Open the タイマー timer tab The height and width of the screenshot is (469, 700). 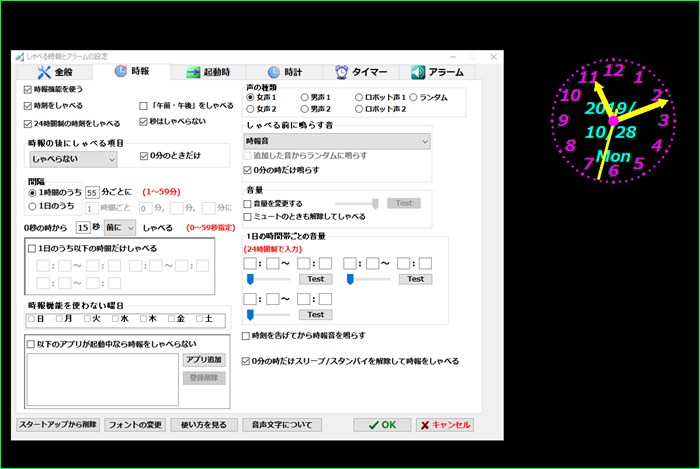pos(361,72)
